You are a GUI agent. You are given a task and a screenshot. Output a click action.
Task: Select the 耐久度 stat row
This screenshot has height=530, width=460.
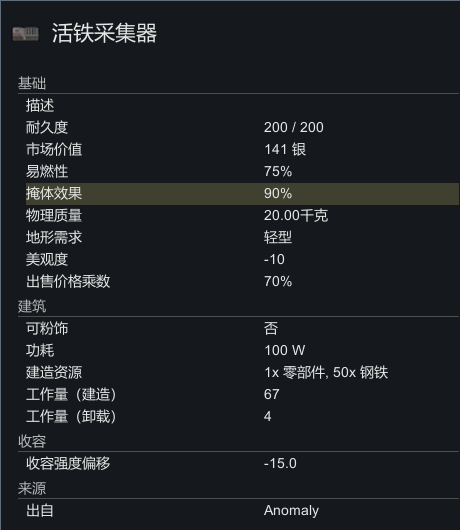[x=242, y=128]
